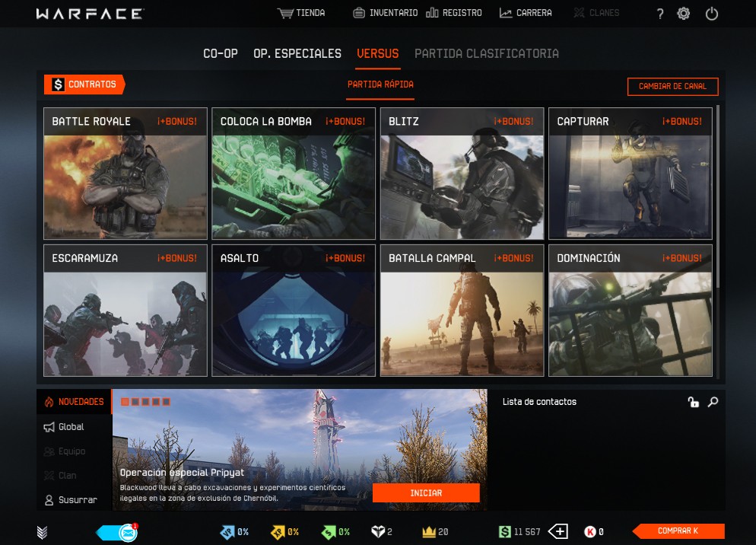Open the TIENDA menu item
756x545 pixels.
tap(301, 13)
